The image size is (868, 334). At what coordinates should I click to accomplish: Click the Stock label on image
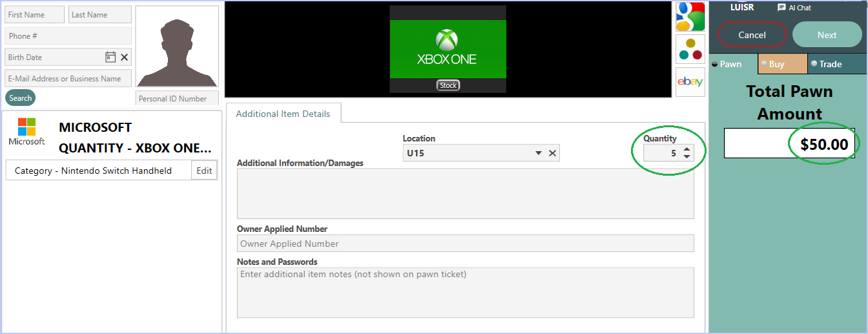[448, 85]
